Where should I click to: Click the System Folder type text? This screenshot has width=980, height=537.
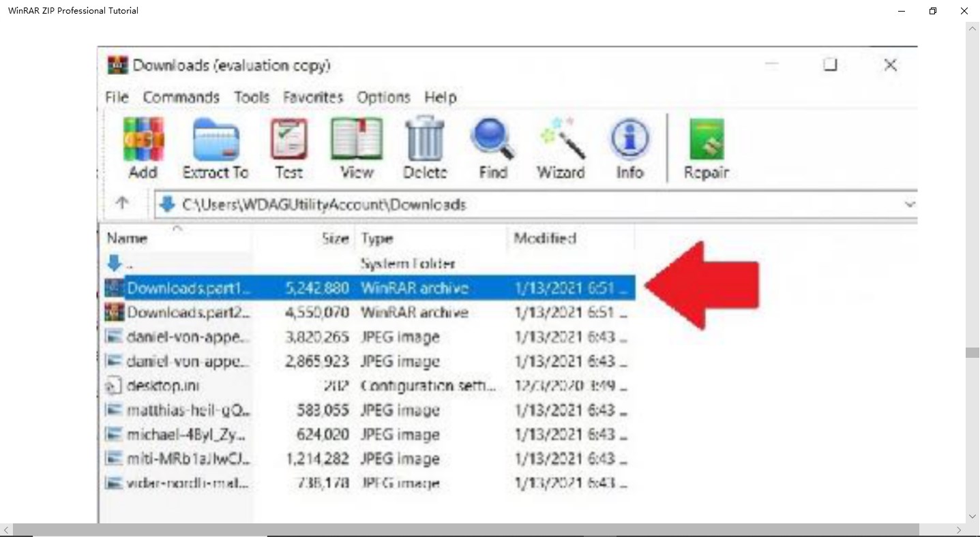[x=408, y=263]
